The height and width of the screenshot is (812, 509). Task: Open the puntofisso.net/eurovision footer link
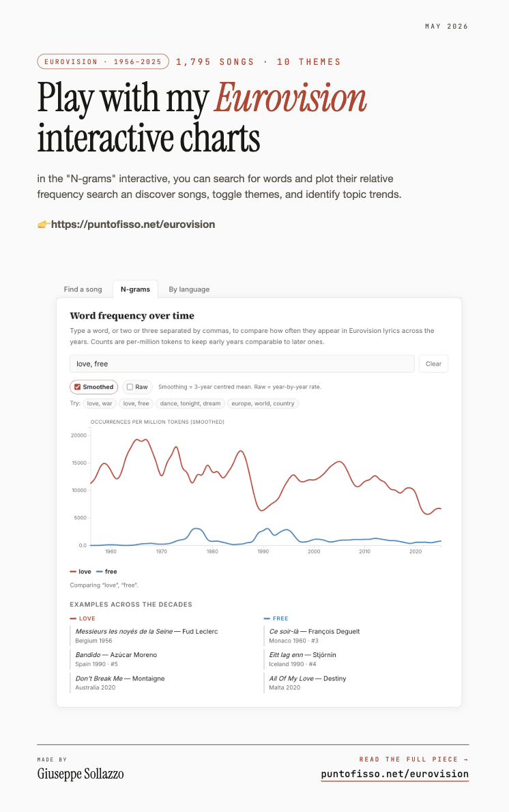pyautogui.click(x=394, y=774)
